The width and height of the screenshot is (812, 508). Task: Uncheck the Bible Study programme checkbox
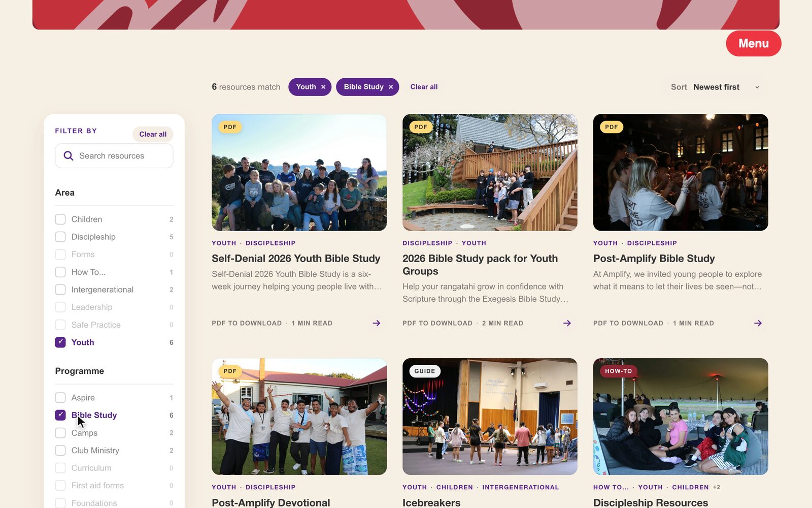tap(60, 415)
